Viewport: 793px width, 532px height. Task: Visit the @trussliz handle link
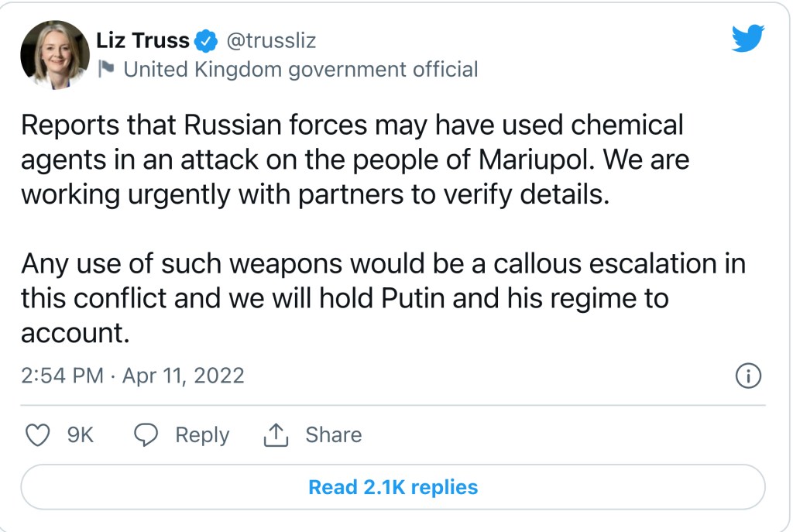pyautogui.click(x=269, y=39)
